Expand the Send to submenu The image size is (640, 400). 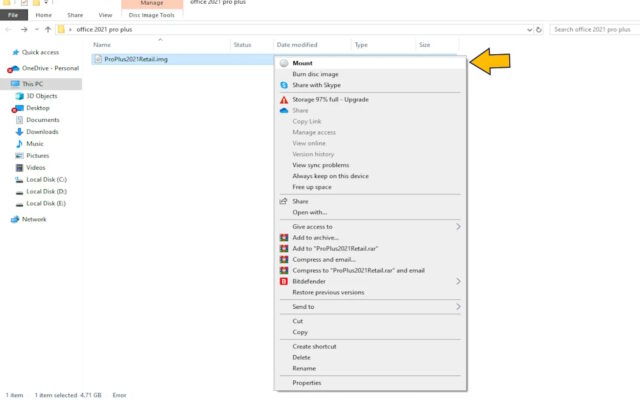458,307
